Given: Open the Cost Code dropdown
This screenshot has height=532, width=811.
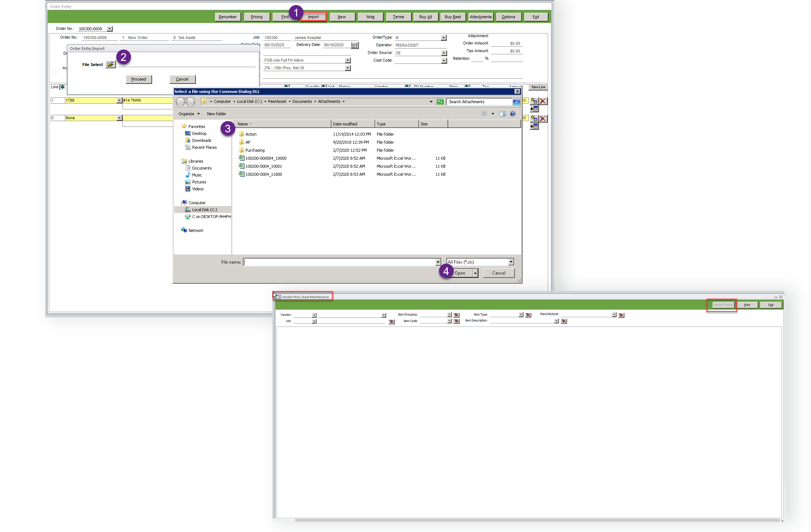Looking at the screenshot, I should [444, 61].
